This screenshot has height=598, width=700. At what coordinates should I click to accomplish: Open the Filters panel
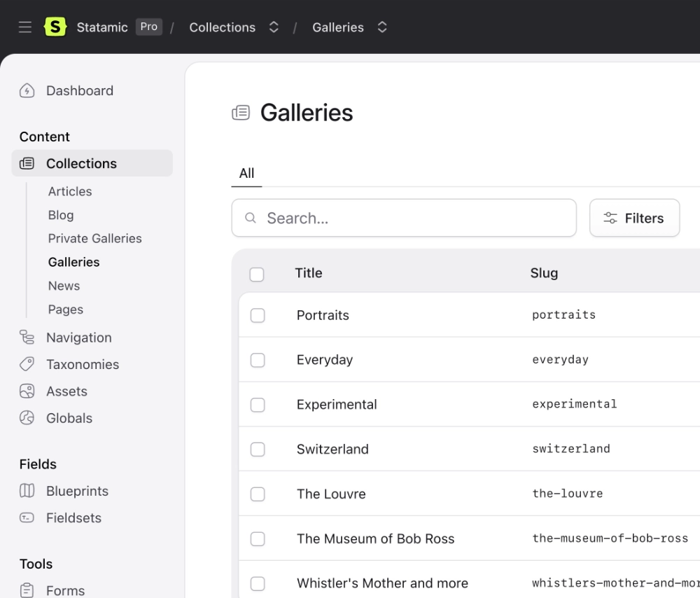634,218
